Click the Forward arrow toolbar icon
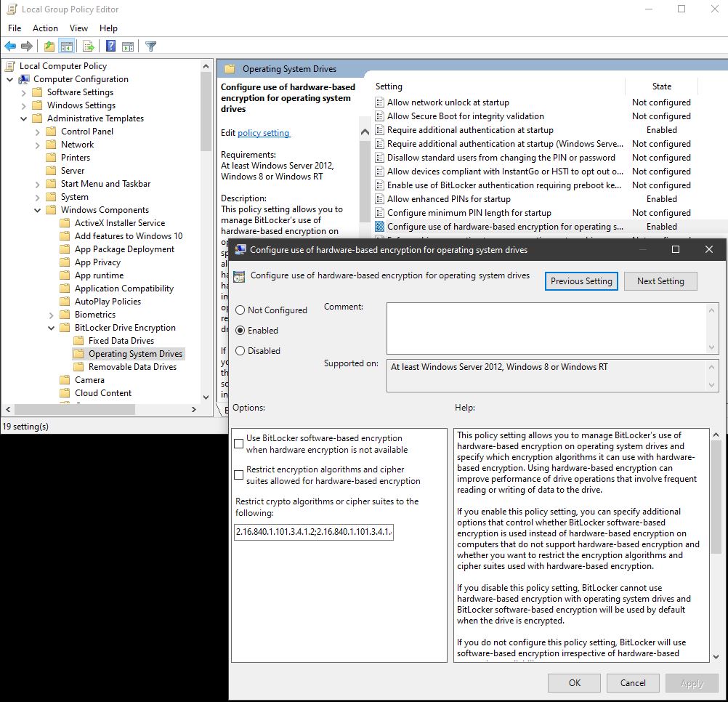728x702 pixels. [x=27, y=46]
